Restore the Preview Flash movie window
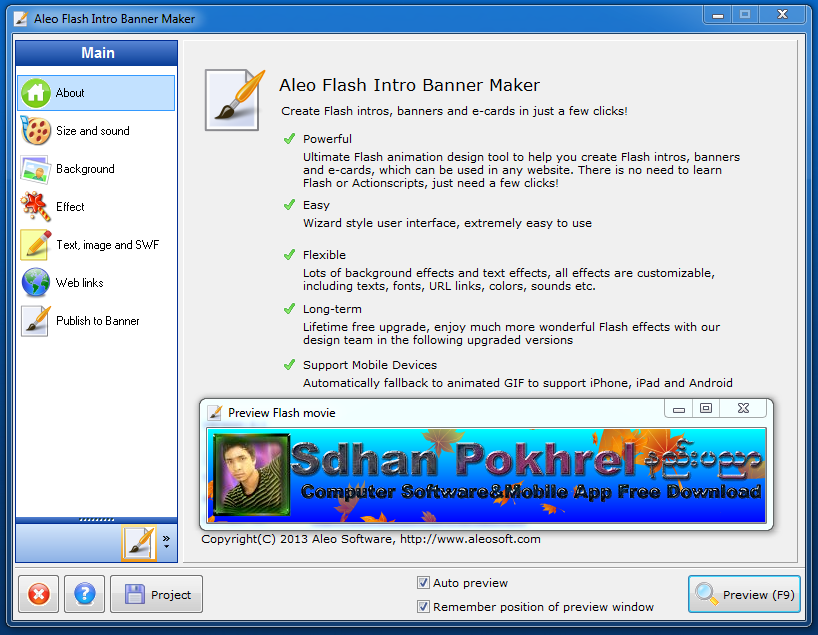818x635 pixels. 706,409
